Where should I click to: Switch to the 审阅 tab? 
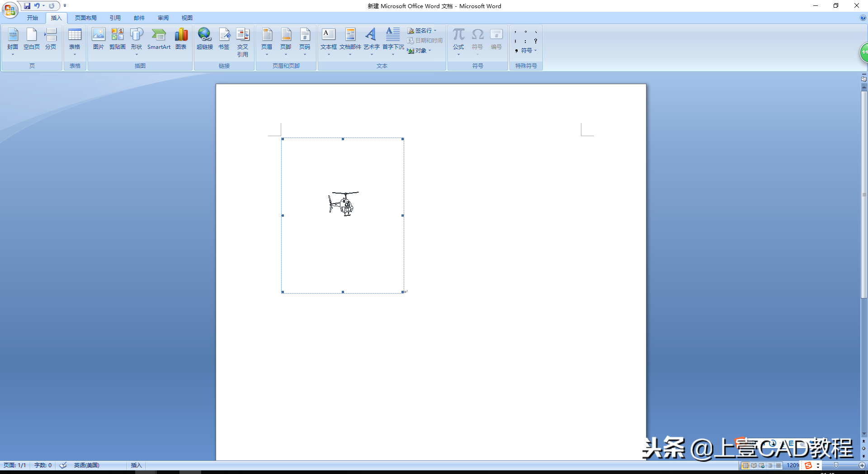point(163,18)
